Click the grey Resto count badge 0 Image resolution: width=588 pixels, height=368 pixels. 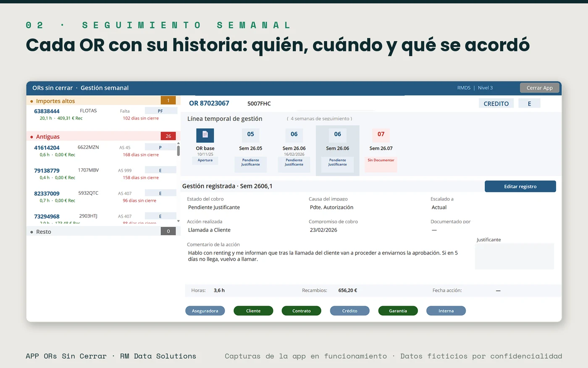click(168, 231)
